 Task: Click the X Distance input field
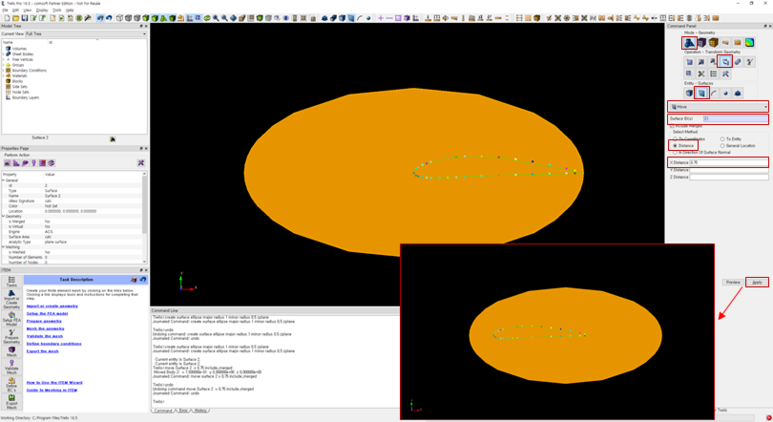728,162
